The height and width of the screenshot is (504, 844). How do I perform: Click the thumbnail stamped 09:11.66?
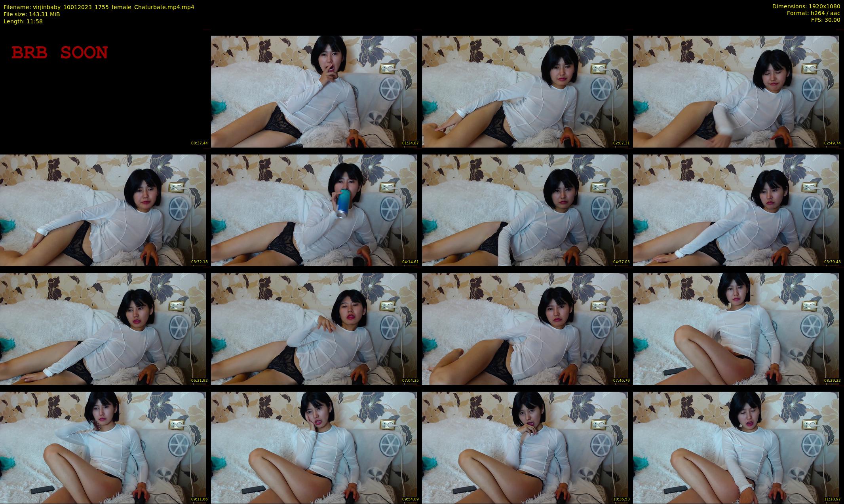pos(103,447)
